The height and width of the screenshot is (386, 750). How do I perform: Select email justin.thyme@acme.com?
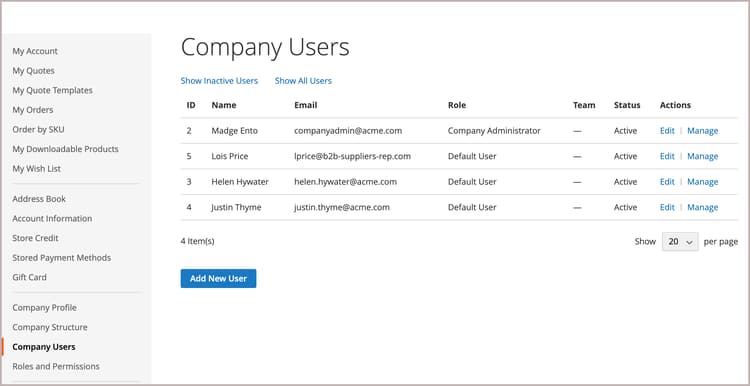click(x=342, y=207)
